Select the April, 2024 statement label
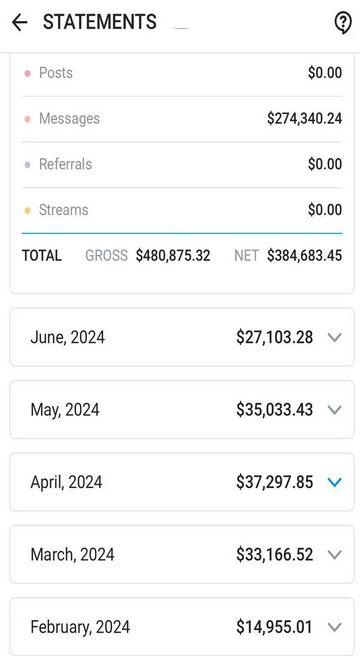 pos(66,482)
